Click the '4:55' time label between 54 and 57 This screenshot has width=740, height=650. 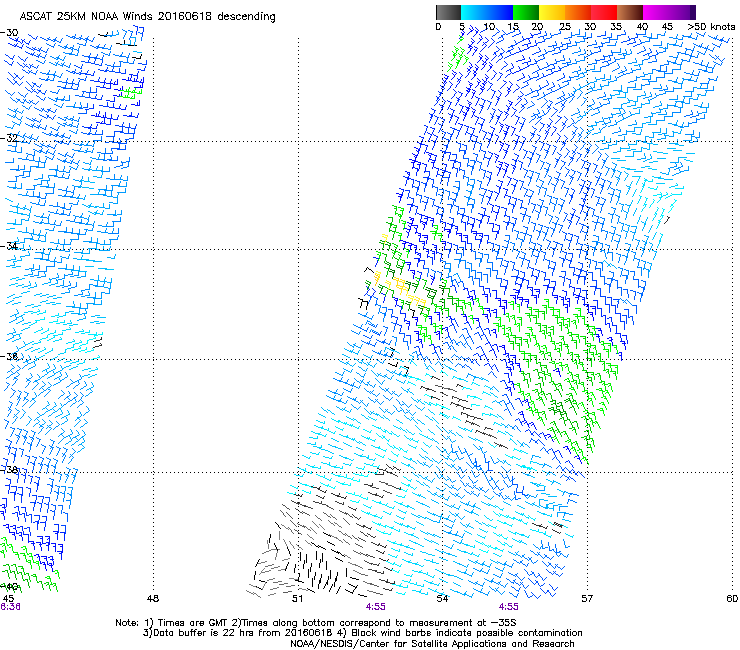click(508, 607)
